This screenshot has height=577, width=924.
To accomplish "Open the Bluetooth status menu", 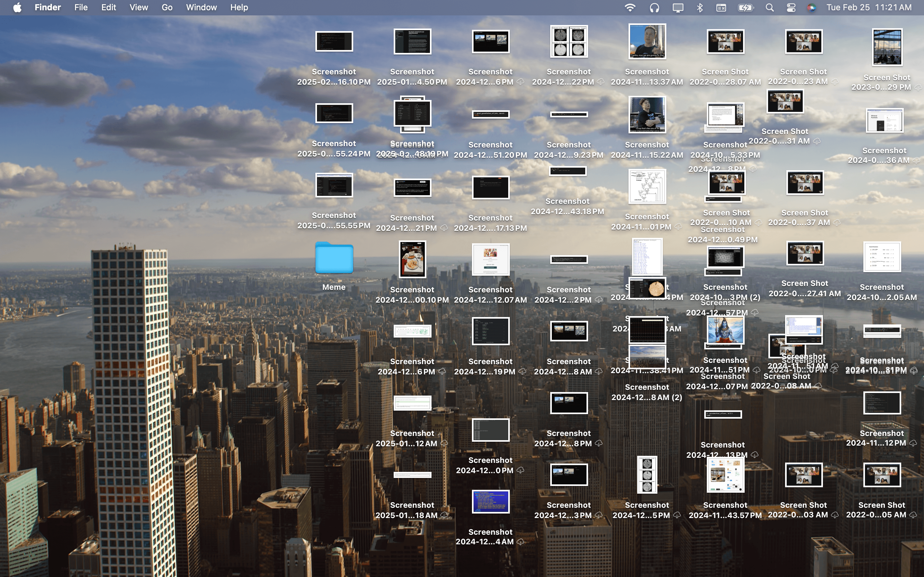I will click(x=700, y=7).
